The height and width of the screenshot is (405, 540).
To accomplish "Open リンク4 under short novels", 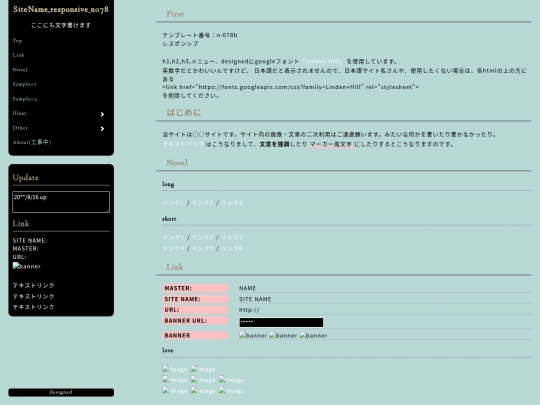I will (x=173, y=248).
